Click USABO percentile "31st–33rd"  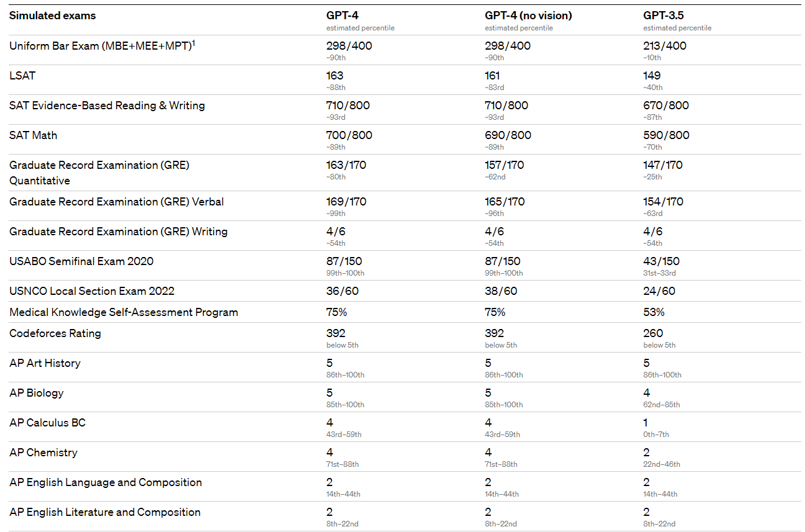click(x=660, y=273)
